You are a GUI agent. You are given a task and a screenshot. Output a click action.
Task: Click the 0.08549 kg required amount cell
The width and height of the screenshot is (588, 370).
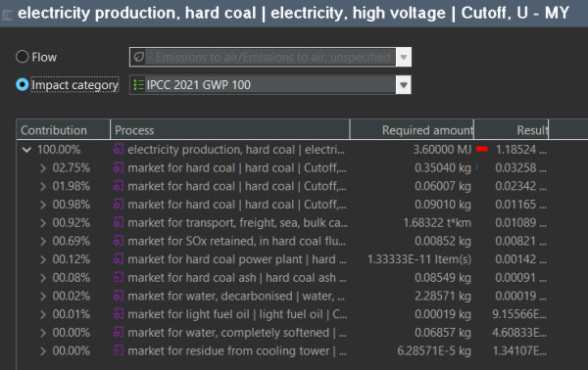coord(443,278)
